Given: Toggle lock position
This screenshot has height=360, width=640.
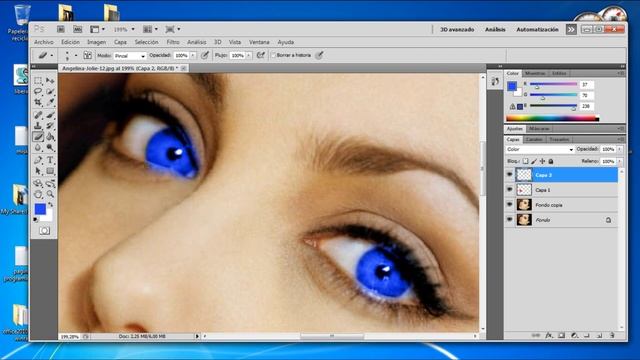Looking at the screenshot, I should 542,161.
